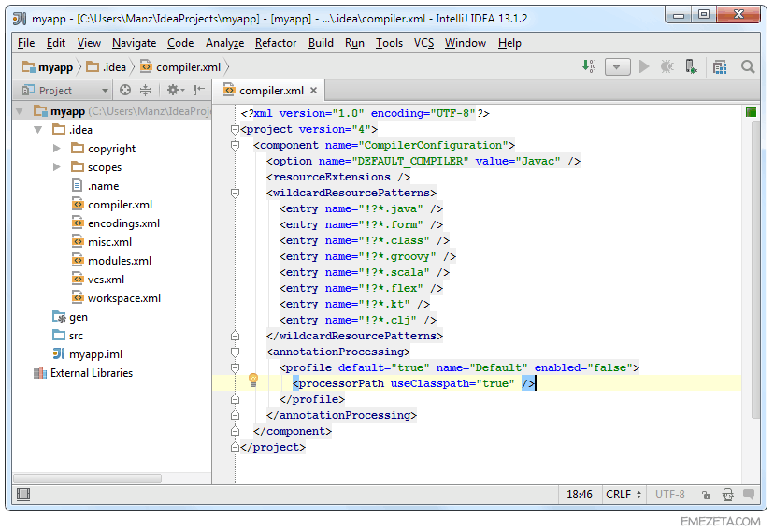Open the File menu
774x532 pixels.
point(26,43)
